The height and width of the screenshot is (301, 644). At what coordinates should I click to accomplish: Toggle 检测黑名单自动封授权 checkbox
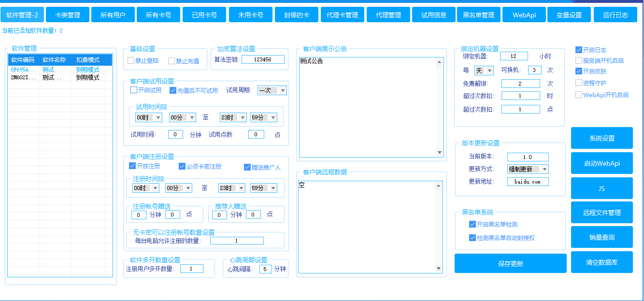(502, 238)
